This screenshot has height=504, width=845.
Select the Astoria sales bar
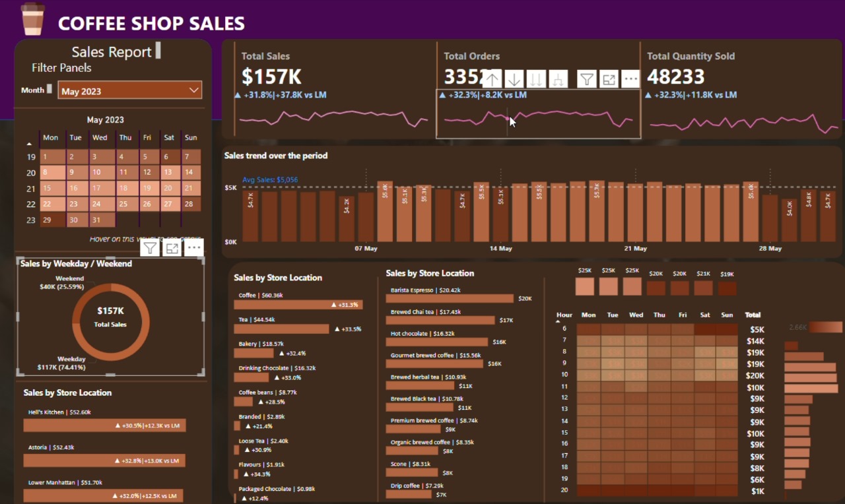point(104,460)
